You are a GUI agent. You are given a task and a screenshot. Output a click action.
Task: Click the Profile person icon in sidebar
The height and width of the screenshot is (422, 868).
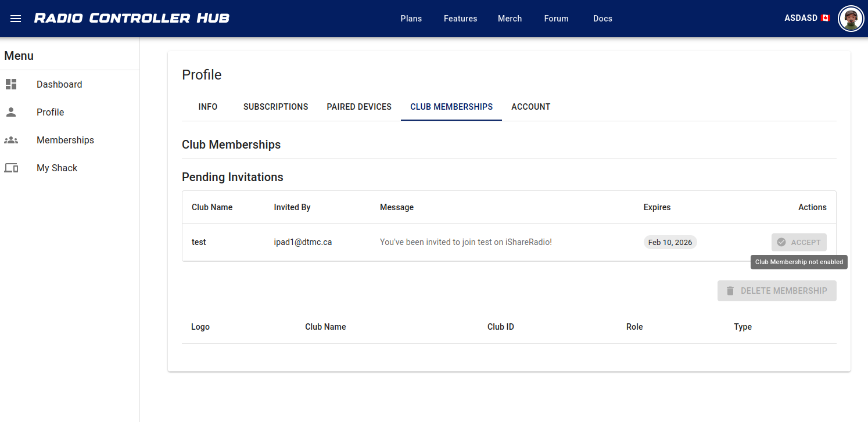click(11, 112)
